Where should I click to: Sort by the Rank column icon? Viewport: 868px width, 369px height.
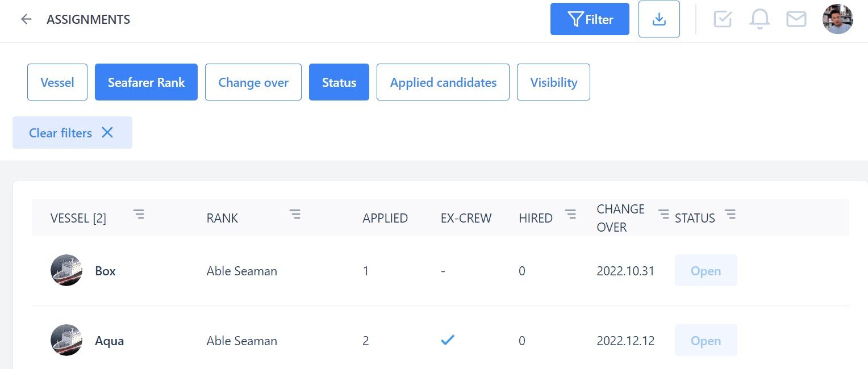(295, 214)
